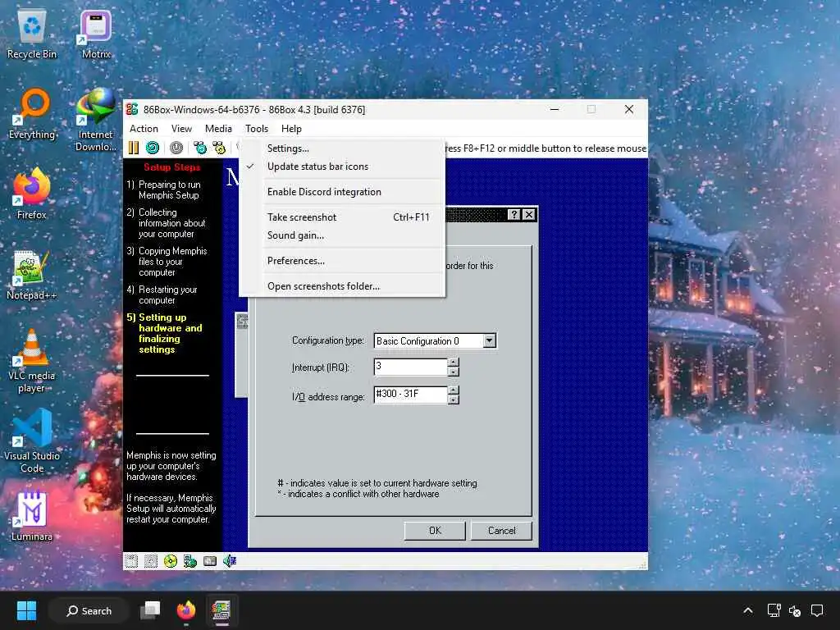Open the Media menu
Viewport: 840px width, 630px height.
tap(218, 129)
